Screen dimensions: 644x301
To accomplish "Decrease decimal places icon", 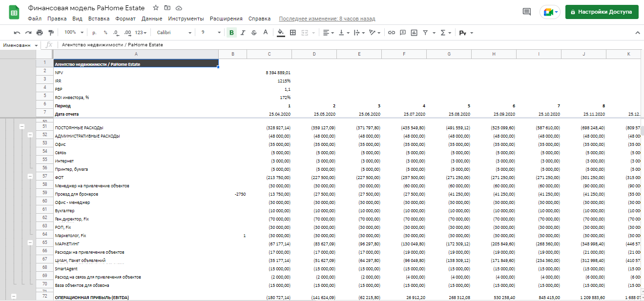I will click(116, 33).
